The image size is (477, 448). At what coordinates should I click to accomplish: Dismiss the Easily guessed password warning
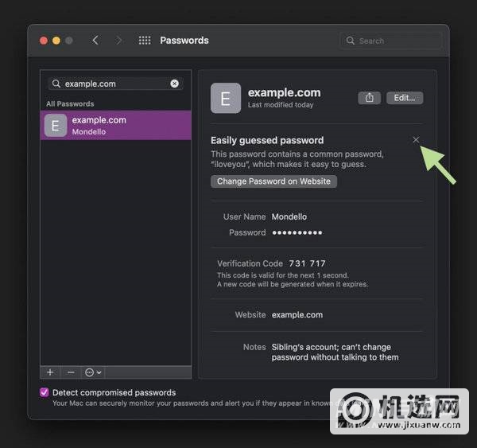pos(416,140)
